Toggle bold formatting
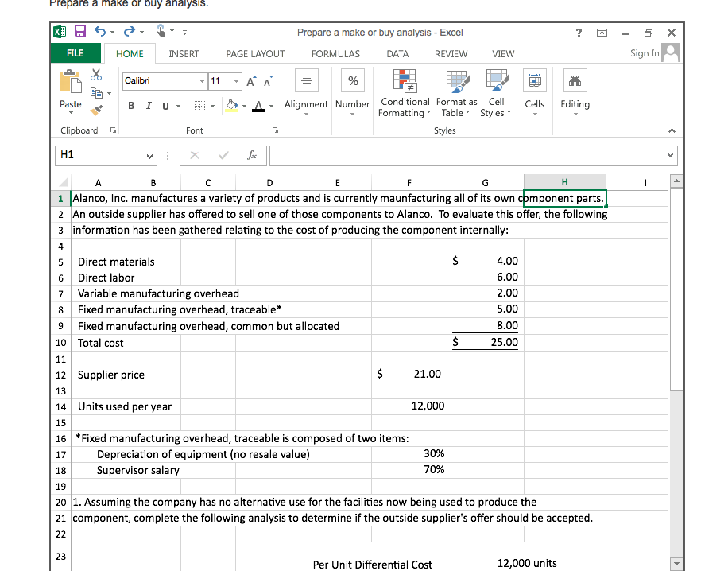Image resolution: width=728 pixels, height=571 pixels. pos(130,105)
